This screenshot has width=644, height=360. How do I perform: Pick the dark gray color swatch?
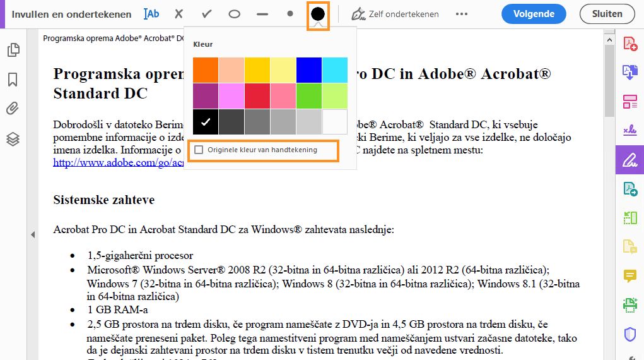coord(231,122)
